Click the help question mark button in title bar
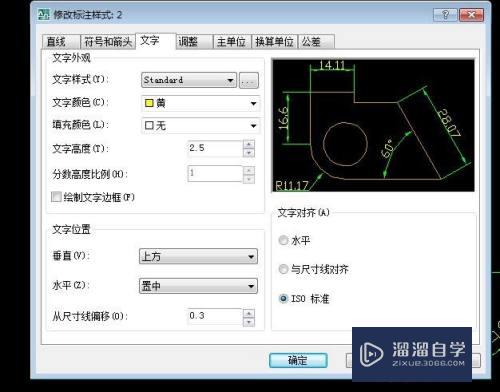 (445, 15)
